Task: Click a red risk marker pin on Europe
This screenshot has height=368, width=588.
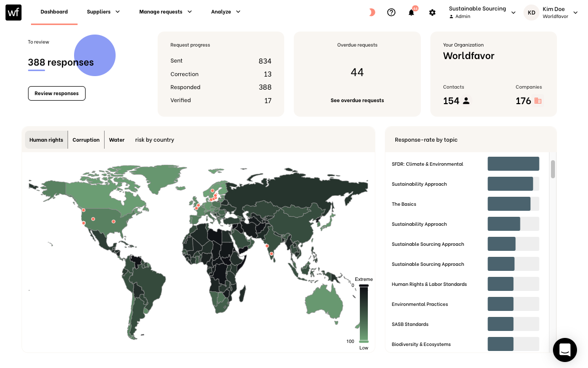Action: tap(212, 191)
